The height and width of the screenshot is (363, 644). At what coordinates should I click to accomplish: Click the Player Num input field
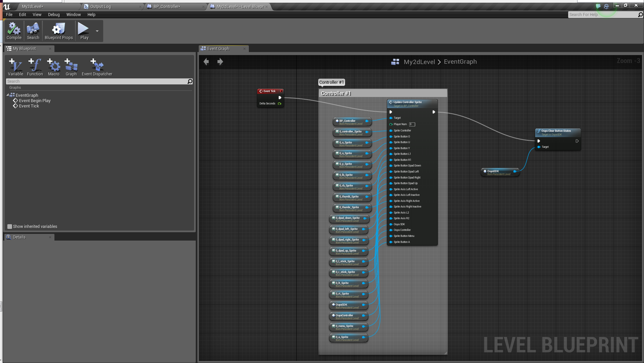[x=412, y=124]
